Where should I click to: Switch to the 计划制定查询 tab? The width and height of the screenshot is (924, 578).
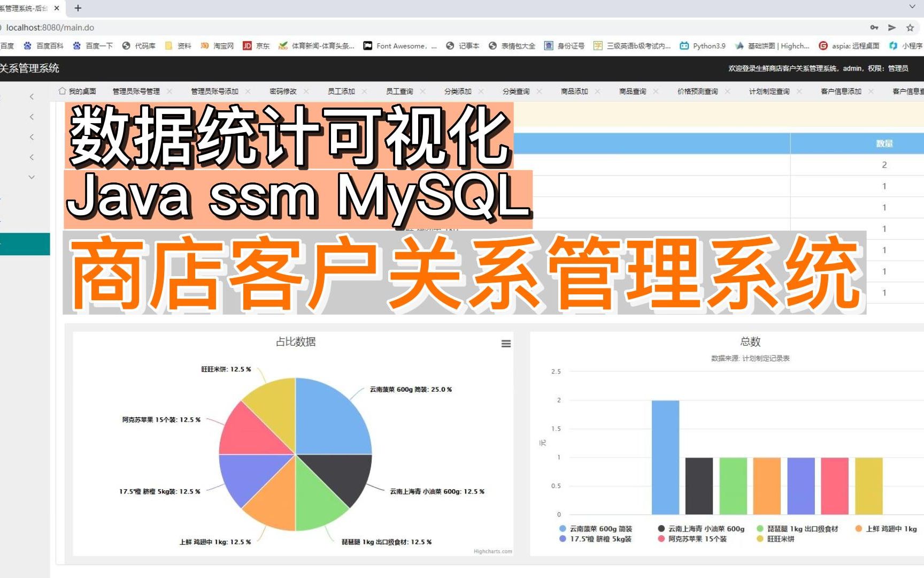pyautogui.click(x=769, y=91)
